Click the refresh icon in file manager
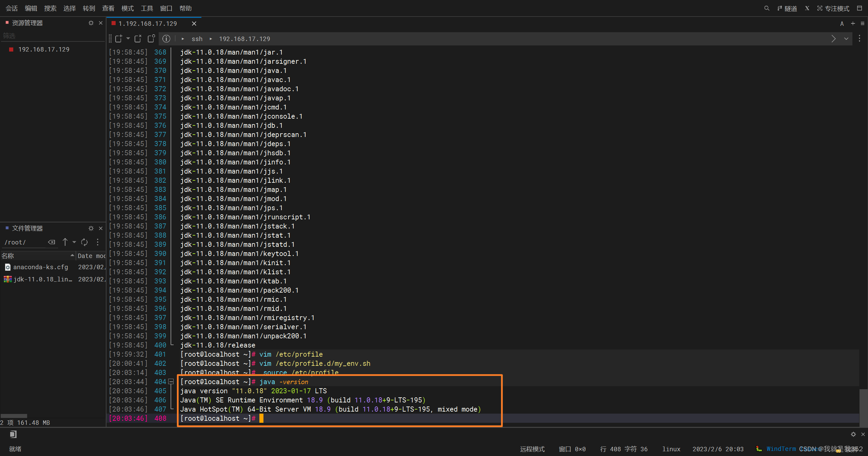 pos(84,242)
